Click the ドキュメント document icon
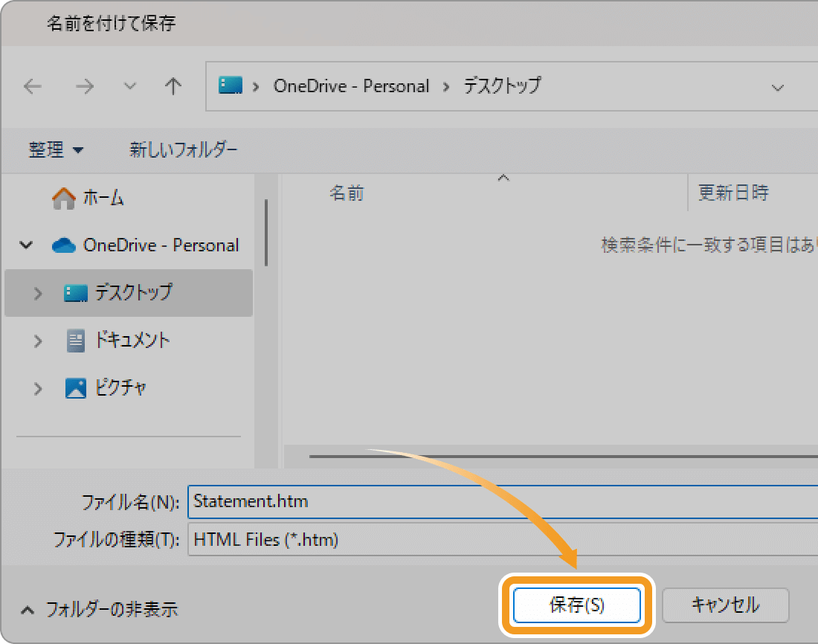 76,341
